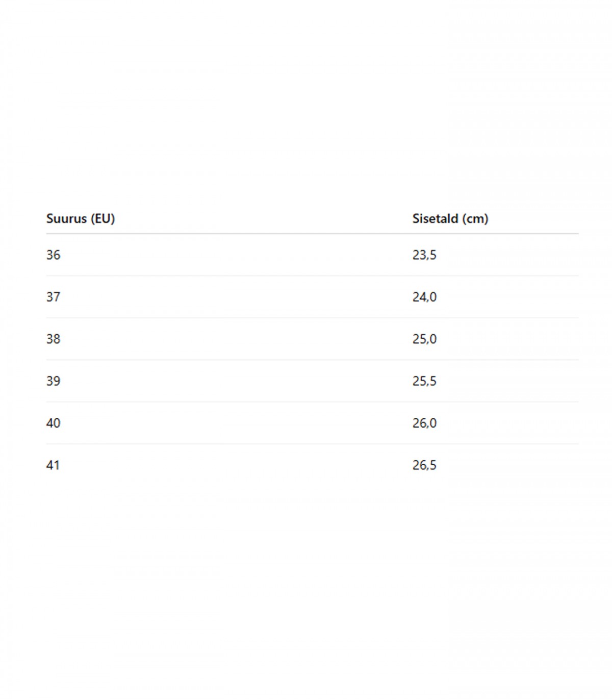Click the Sisetald (cm) column header
The height and width of the screenshot is (700, 612).
(450, 219)
